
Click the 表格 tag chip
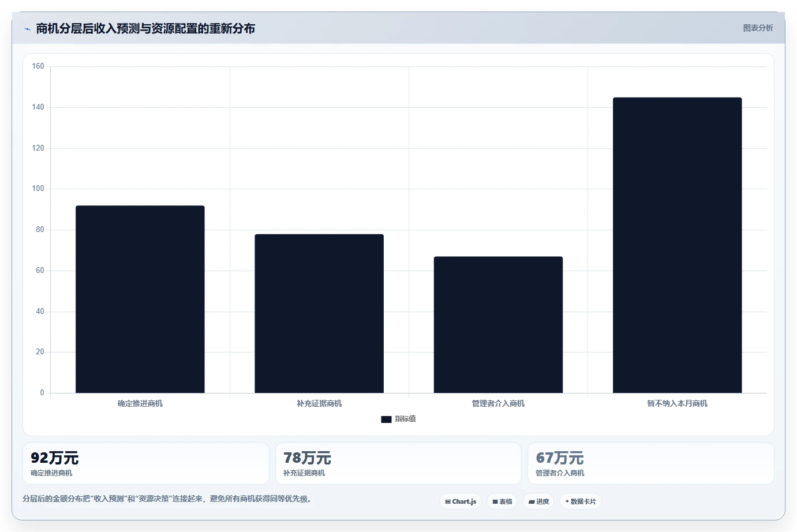pos(502,501)
